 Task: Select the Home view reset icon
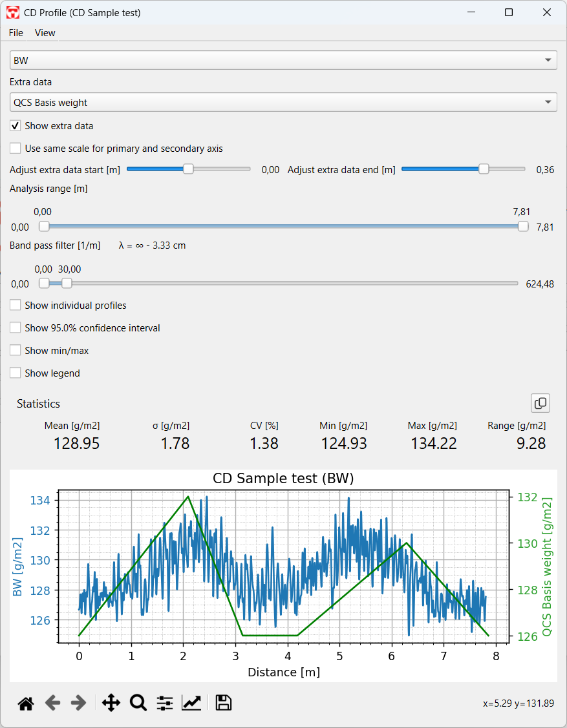(x=25, y=703)
